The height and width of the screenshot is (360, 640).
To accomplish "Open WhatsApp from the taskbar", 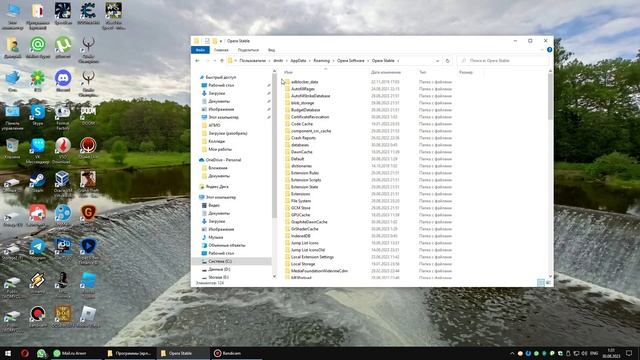I will (41, 353).
